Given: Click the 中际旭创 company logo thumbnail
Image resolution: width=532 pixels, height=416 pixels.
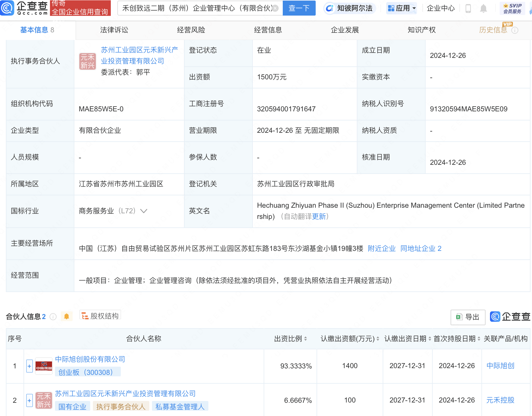Looking at the screenshot, I should pyautogui.click(x=44, y=366).
